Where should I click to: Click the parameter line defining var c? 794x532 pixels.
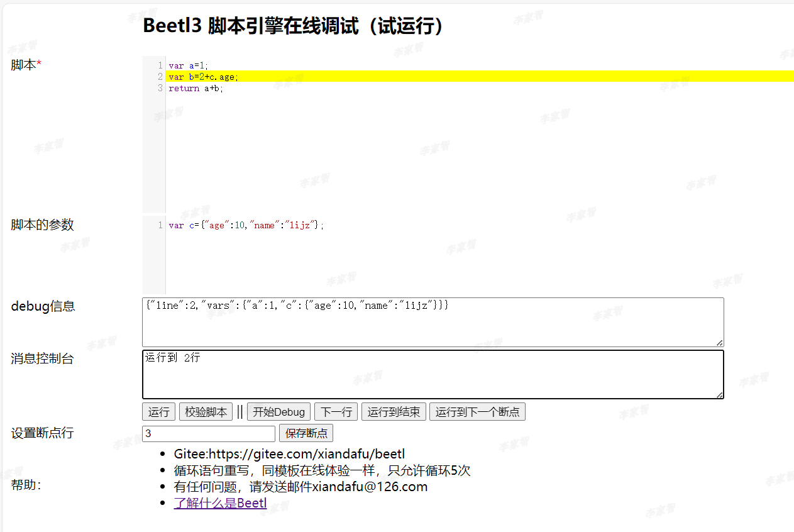pyautogui.click(x=246, y=225)
